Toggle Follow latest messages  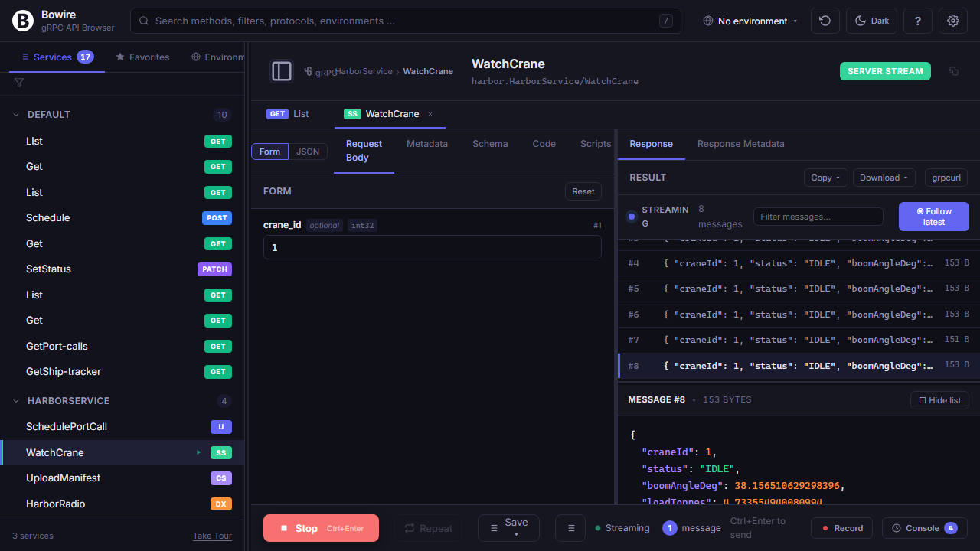pyautogui.click(x=934, y=217)
